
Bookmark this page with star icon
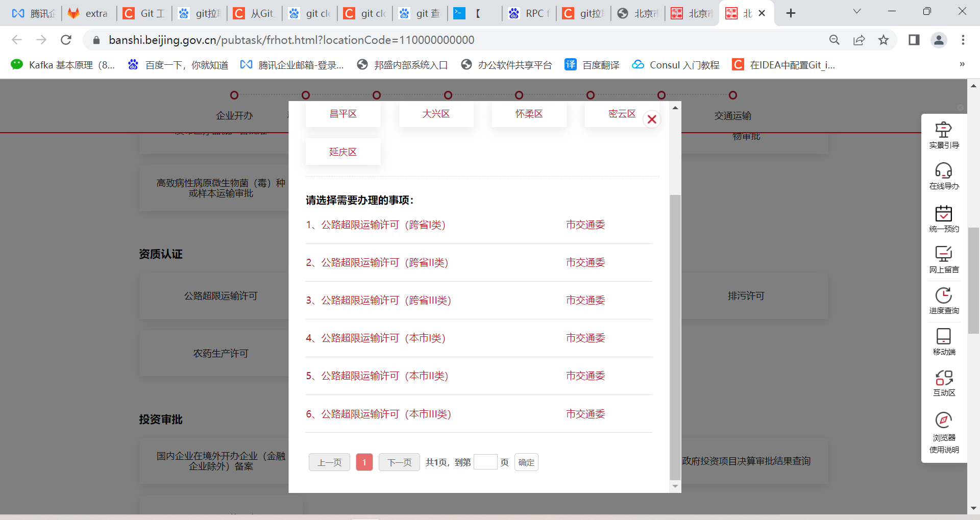[x=884, y=40]
